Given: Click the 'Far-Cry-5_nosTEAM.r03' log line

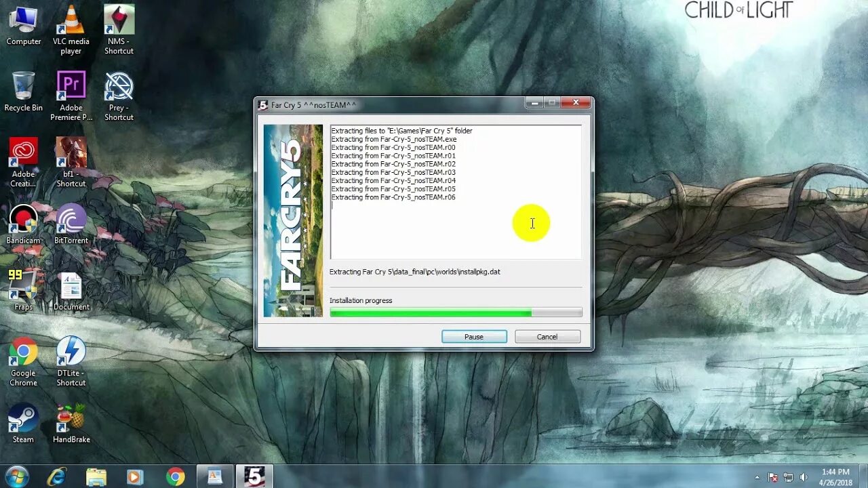Looking at the screenshot, I should pyautogui.click(x=393, y=172).
